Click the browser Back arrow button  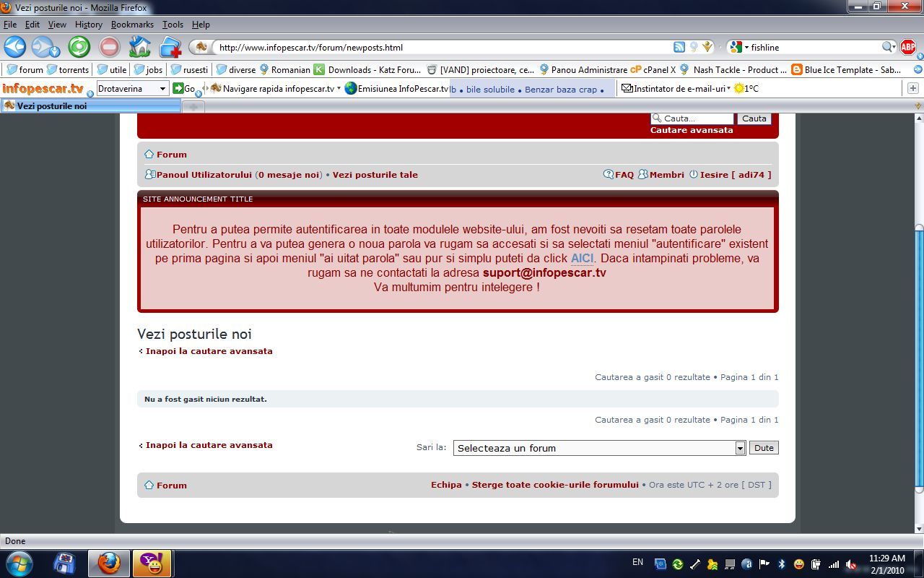(15, 47)
